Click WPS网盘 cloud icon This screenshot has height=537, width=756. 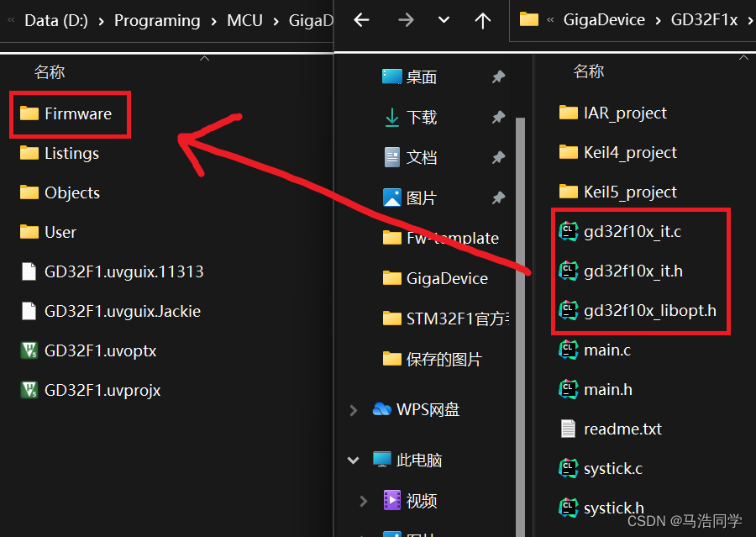pyautogui.click(x=382, y=409)
